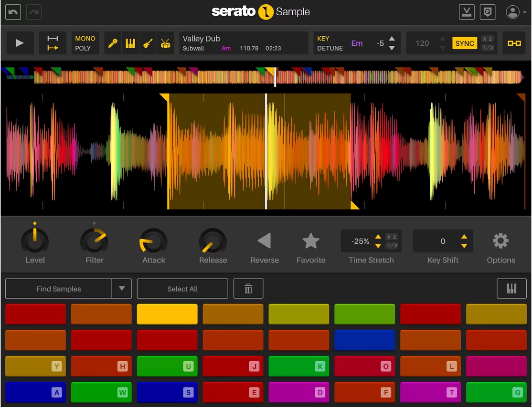Expand the Find Samples dropdown arrow
Screen dimensions: 532x407
coord(122,289)
